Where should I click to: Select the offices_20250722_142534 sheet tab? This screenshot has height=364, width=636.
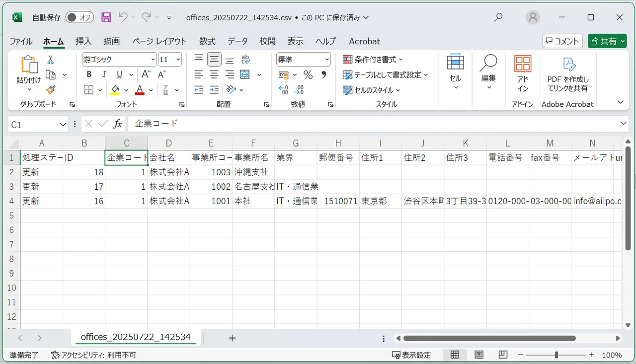coord(136,337)
